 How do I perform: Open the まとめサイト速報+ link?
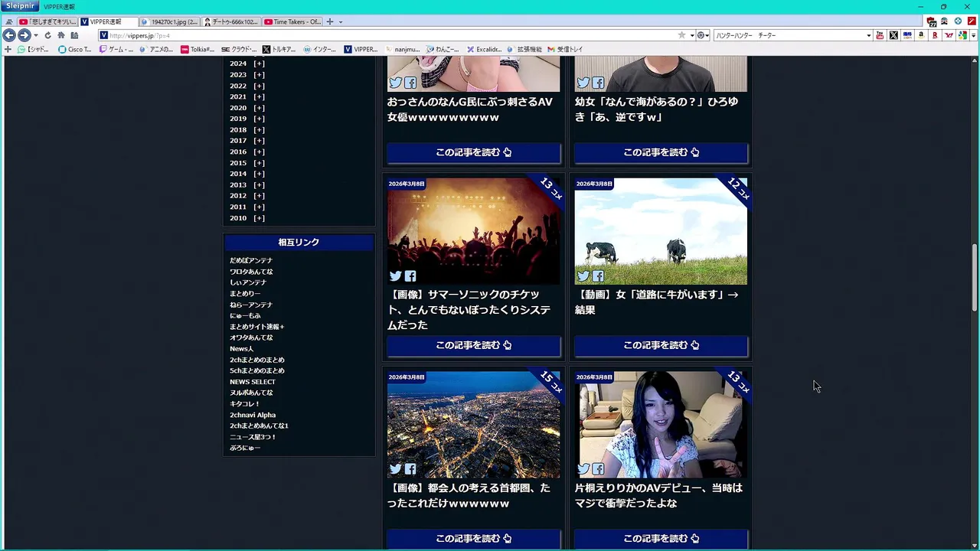(x=257, y=327)
